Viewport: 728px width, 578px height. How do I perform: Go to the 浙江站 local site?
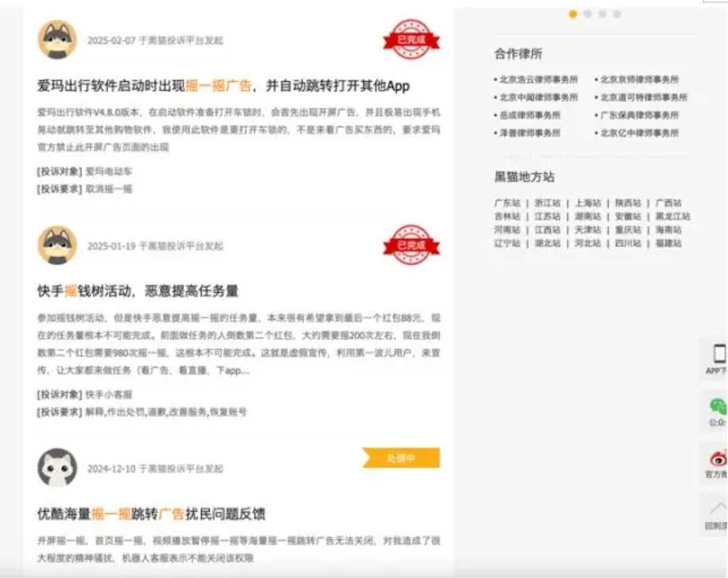[x=547, y=203]
